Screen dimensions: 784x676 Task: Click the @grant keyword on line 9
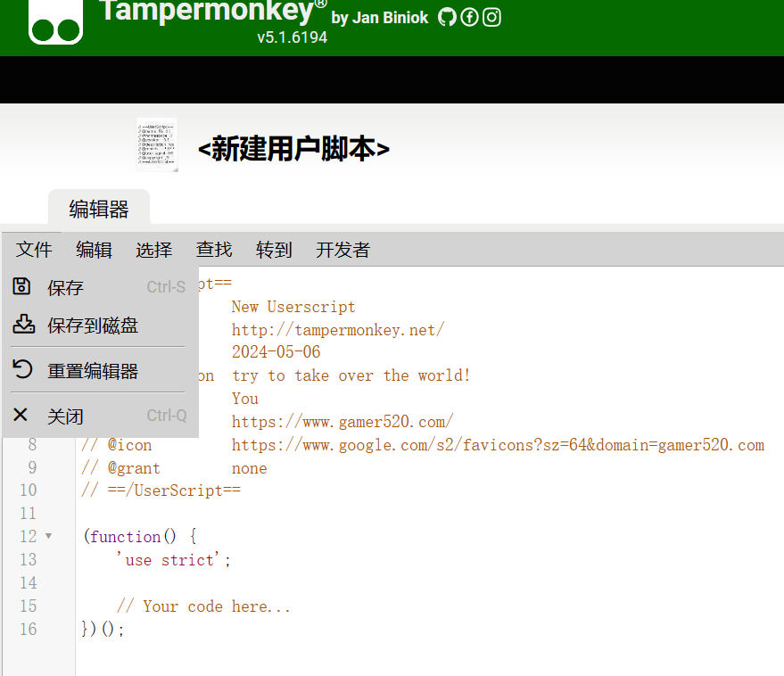[134, 468]
